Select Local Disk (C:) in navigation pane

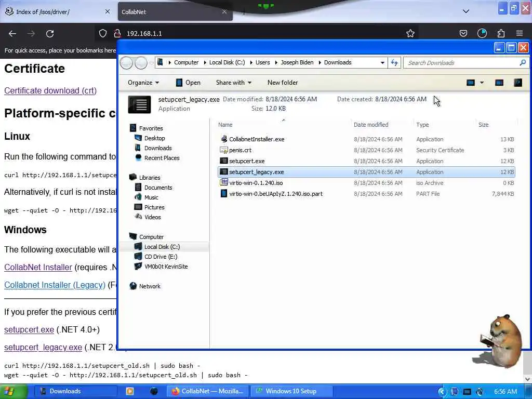[162, 247]
